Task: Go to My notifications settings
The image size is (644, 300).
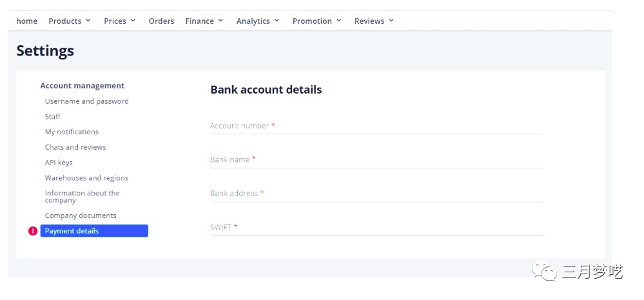Action: (x=72, y=132)
